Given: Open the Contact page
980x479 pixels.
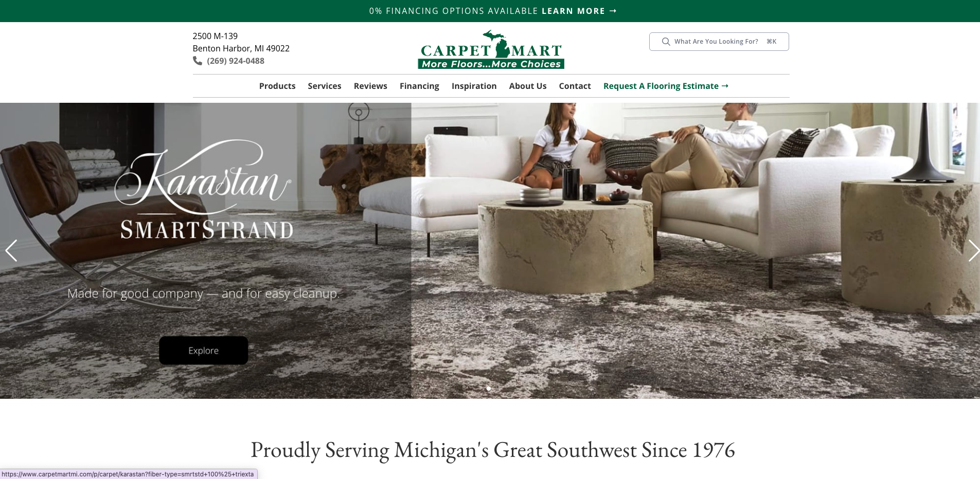Looking at the screenshot, I should [x=575, y=86].
